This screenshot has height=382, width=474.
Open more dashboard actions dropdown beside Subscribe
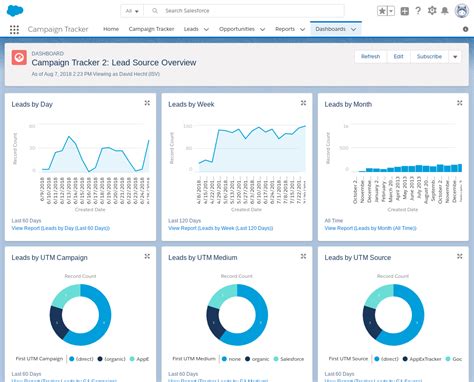point(455,57)
